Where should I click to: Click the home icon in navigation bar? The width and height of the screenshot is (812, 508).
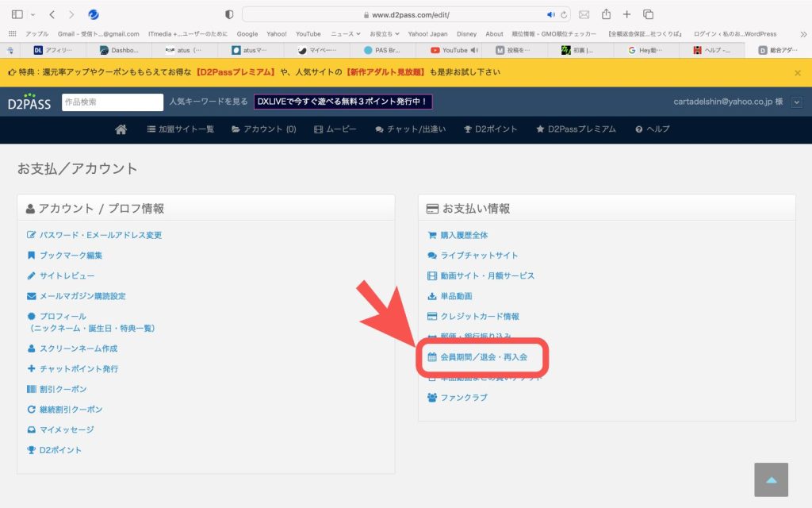pyautogui.click(x=121, y=129)
